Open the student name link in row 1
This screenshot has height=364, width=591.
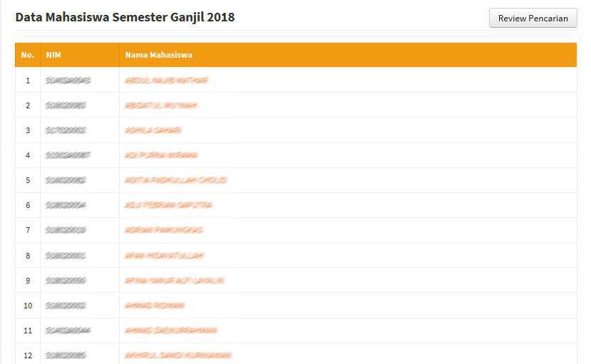click(166, 80)
